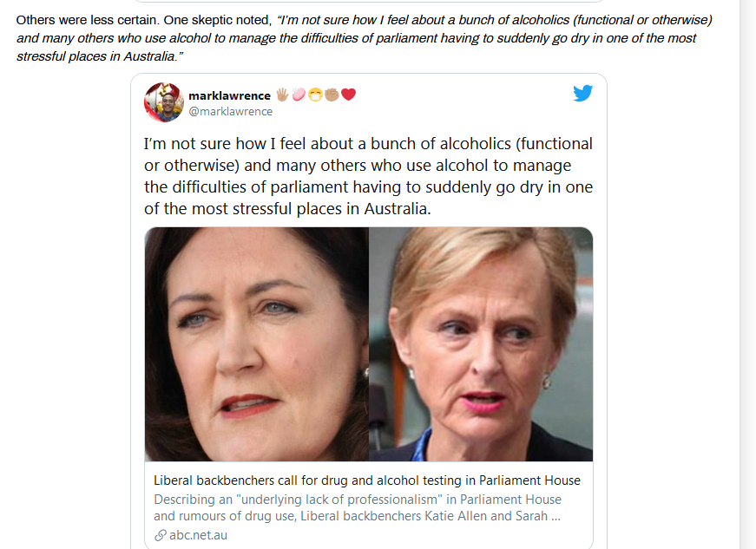Open the right photo of the blonde woman
Viewport: 756px width, 549px height.
481,344
